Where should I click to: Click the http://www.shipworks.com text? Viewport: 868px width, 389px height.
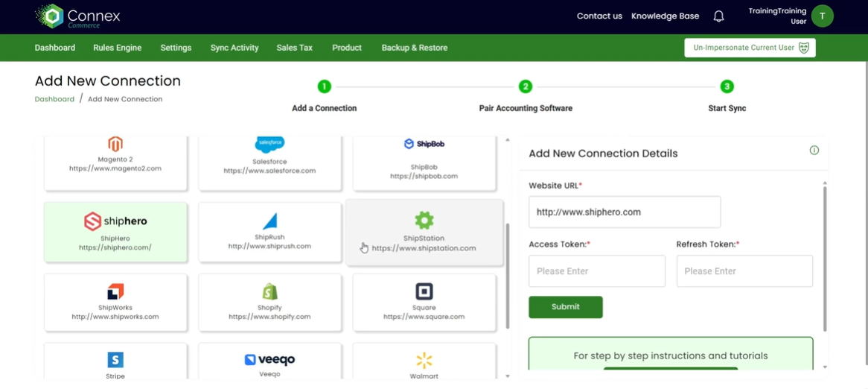pos(115,317)
